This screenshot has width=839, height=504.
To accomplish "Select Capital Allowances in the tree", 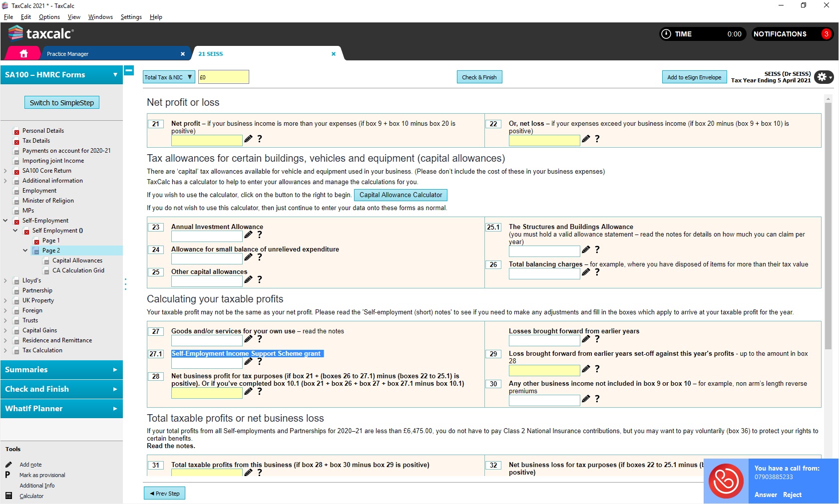I will [x=77, y=260].
